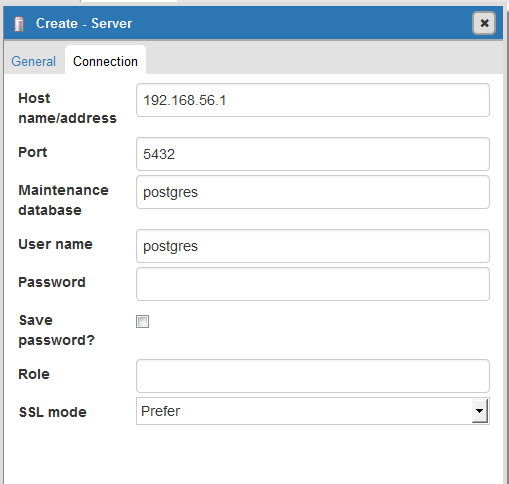Click the SSL mode label
509x484 pixels.
tap(53, 412)
